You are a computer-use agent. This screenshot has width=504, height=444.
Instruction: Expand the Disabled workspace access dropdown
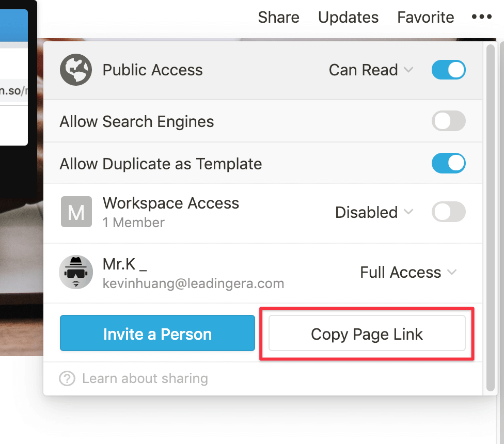coord(374,212)
